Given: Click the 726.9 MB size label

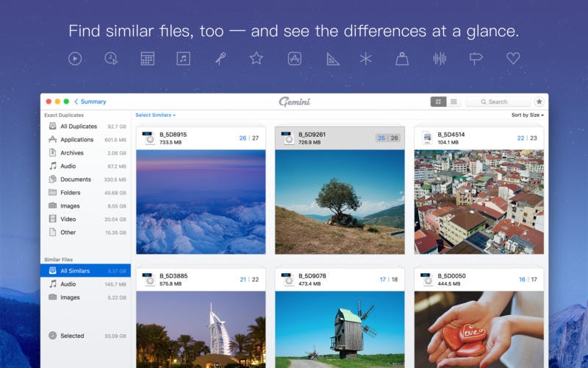Looking at the screenshot, I should coord(309,142).
